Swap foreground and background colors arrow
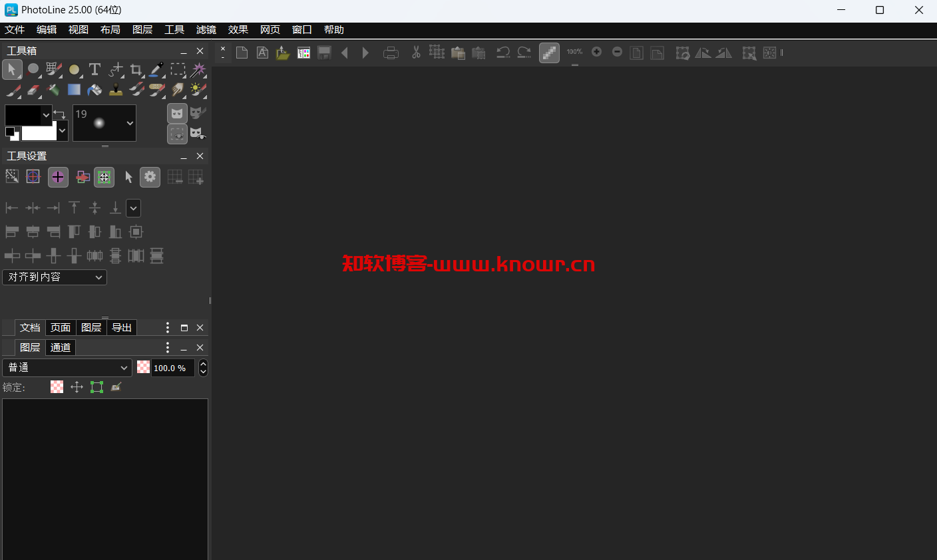The height and width of the screenshot is (560, 937). (59, 114)
